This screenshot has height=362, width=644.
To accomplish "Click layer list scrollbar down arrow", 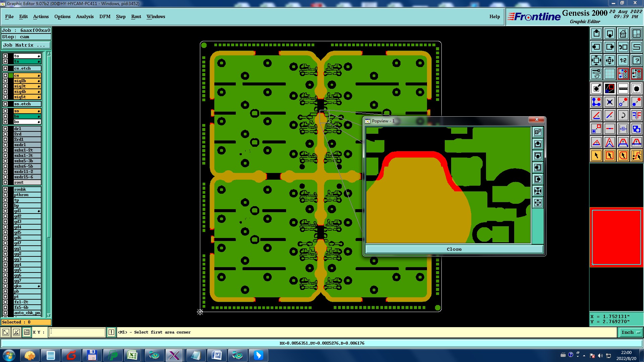I will coord(49,315).
